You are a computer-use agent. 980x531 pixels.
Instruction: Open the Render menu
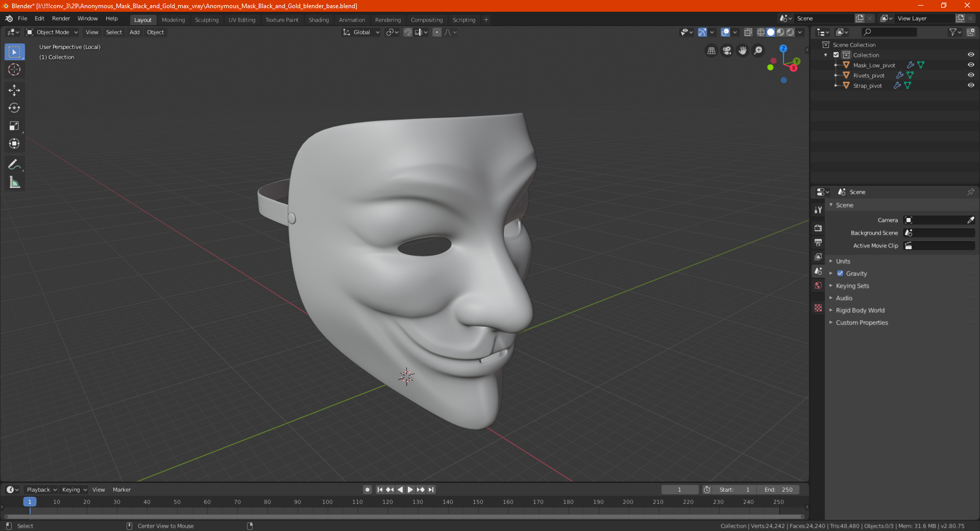61,18
